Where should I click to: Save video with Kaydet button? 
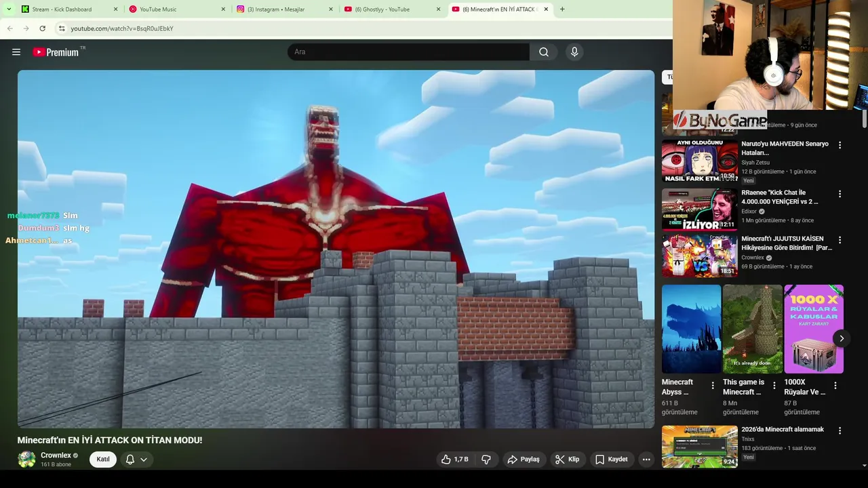click(612, 460)
